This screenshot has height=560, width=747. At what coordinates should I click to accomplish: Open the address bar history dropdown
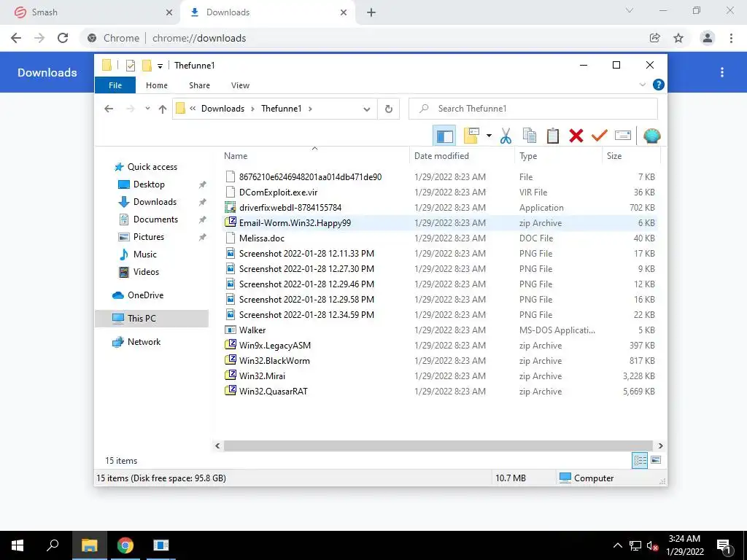point(366,109)
